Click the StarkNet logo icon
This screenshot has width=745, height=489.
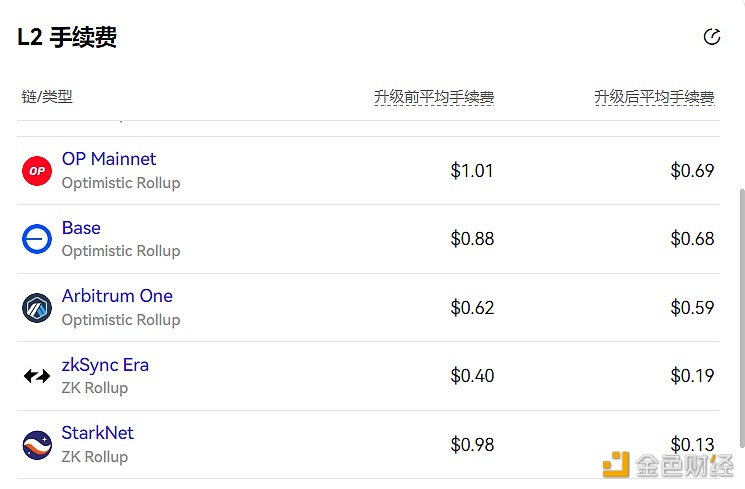point(37,445)
